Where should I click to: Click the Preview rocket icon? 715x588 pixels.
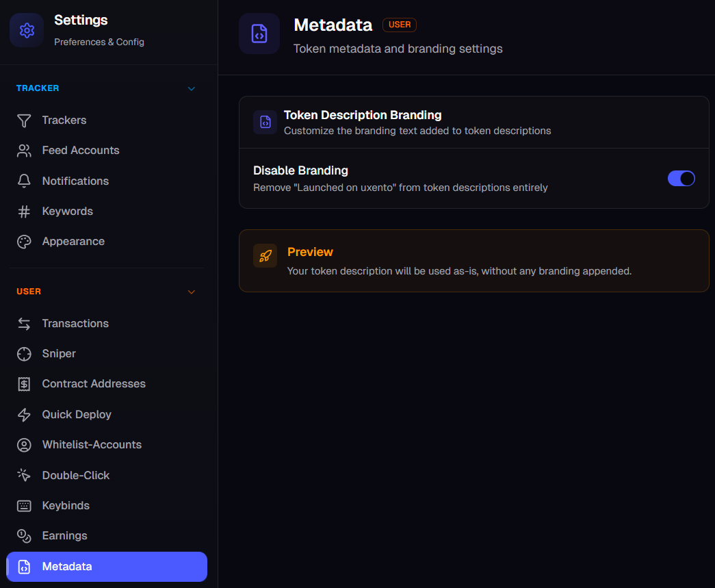click(265, 256)
